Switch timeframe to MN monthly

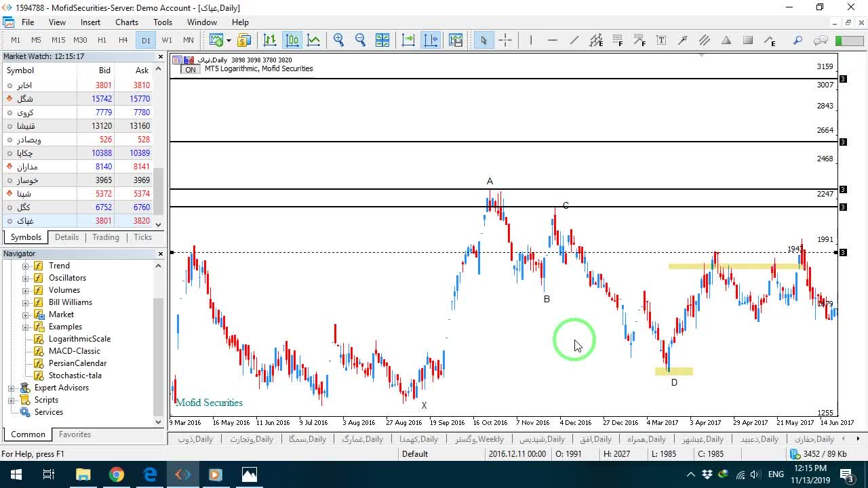coord(188,40)
